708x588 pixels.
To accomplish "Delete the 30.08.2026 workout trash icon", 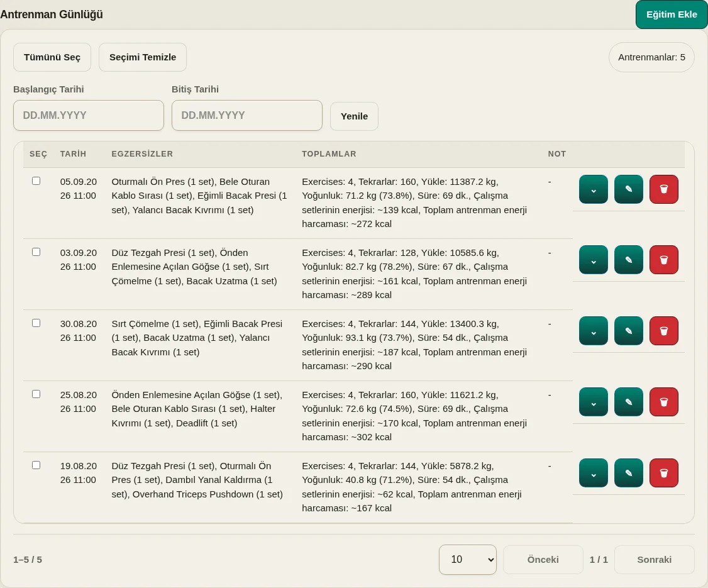I will [x=664, y=331].
